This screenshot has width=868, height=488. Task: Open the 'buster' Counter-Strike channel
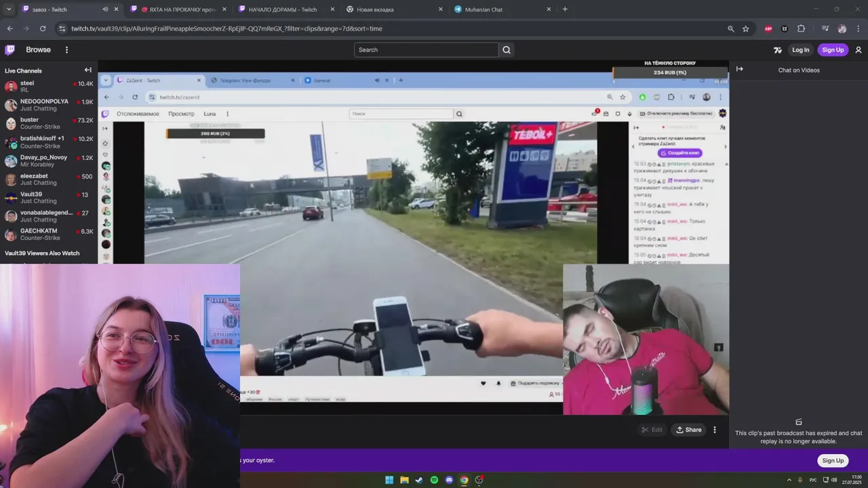point(49,123)
